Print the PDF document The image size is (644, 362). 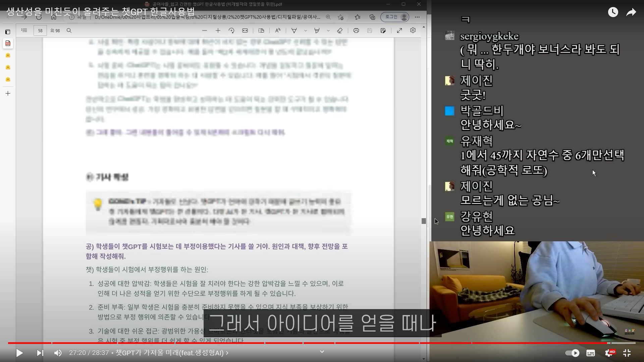tap(356, 31)
